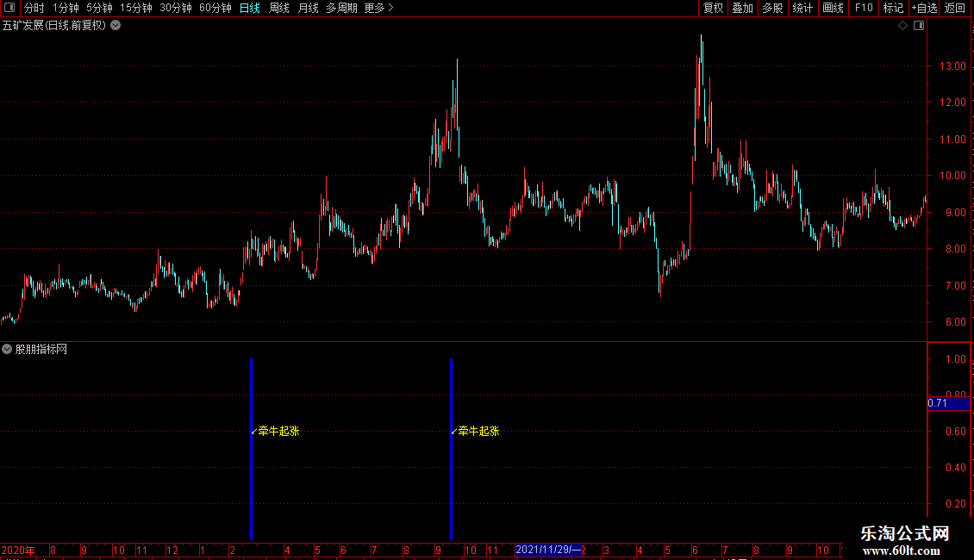Screen dimensions: 974x560
Task: Select the 30分钟 period
Action: (x=175, y=8)
